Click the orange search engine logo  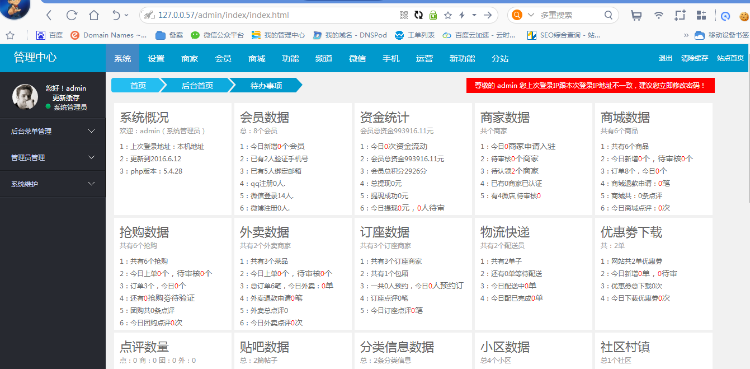[x=517, y=15]
